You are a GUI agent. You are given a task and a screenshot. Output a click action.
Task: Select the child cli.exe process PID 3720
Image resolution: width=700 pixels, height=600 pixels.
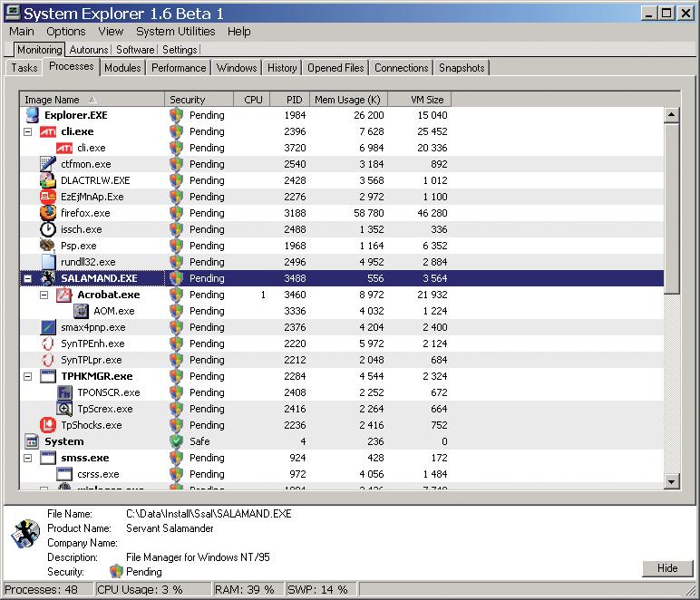tap(342, 148)
